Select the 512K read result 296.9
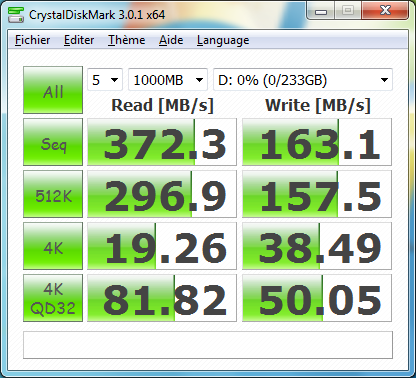This screenshot has width=416, height=378. tap(162, 194)
